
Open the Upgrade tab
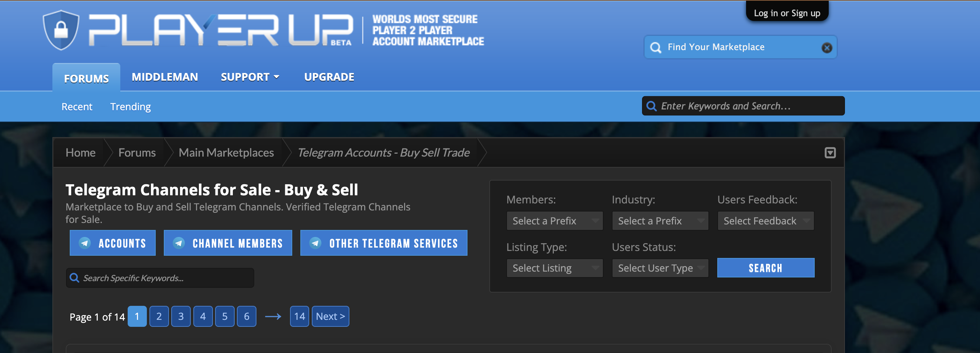coord(329,77)
